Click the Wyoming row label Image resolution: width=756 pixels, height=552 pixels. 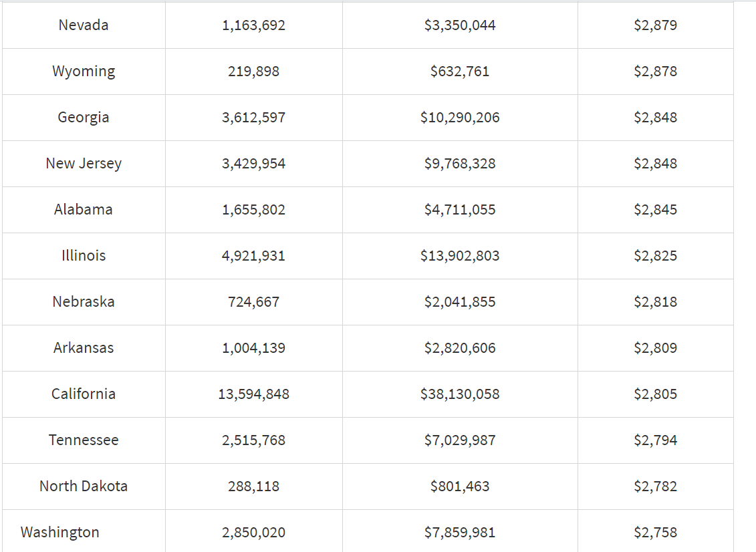[84, 72]
